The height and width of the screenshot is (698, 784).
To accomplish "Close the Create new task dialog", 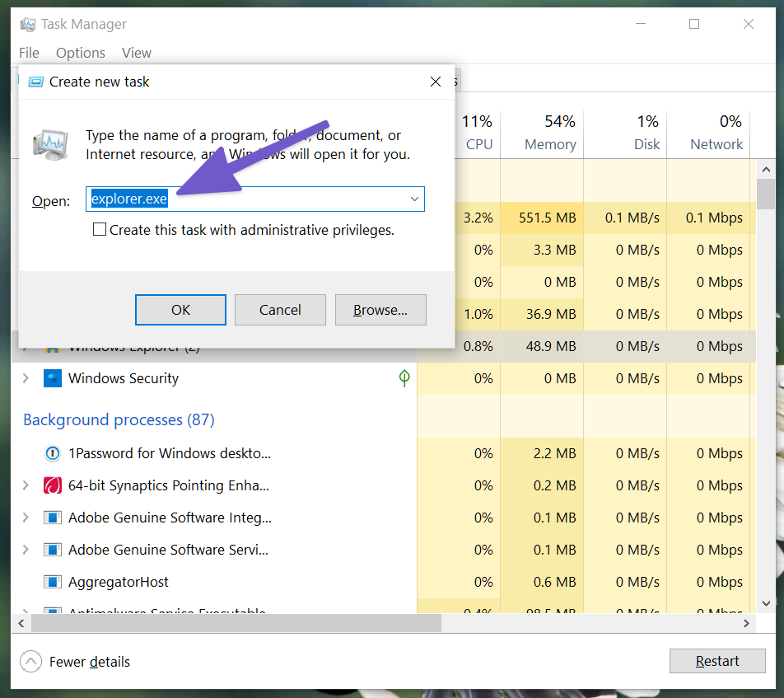I will click(436, 82).
